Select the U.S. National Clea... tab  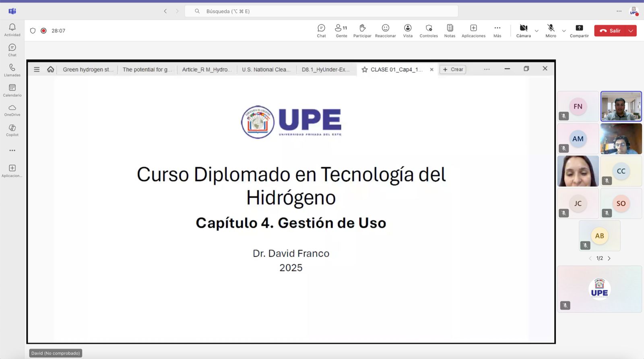(266, 69)
